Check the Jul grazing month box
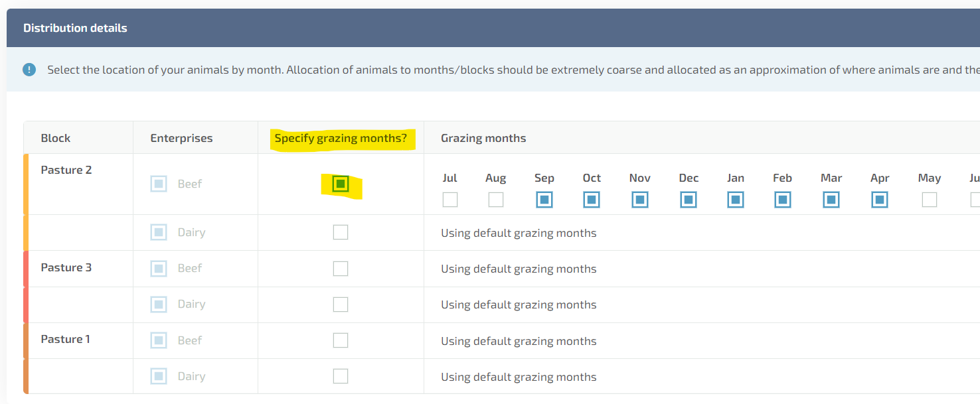 [450, 200]
